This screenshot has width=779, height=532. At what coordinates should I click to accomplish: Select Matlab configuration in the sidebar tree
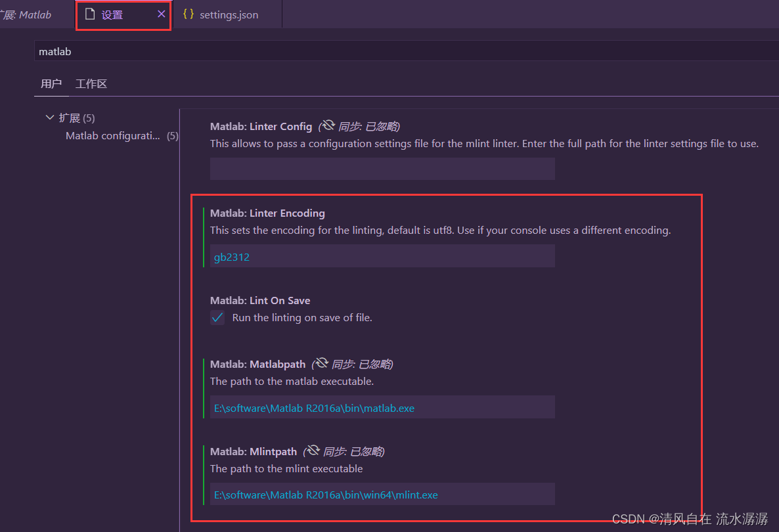coord(112,136)
